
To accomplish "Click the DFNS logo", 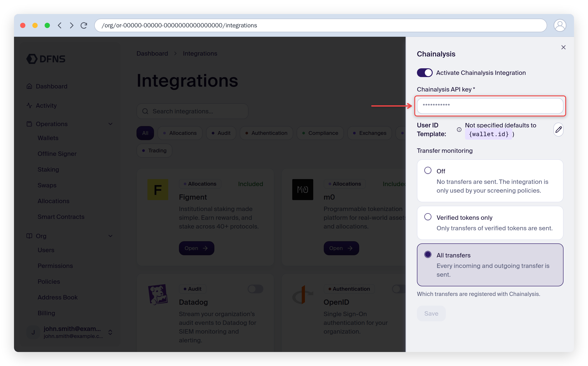I will [46, 59].
